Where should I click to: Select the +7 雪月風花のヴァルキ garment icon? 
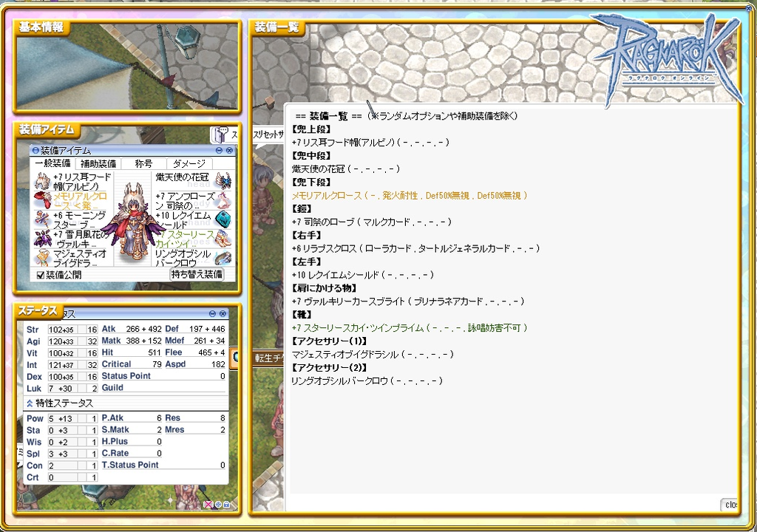pyautogui.click(x=42, y=239)
